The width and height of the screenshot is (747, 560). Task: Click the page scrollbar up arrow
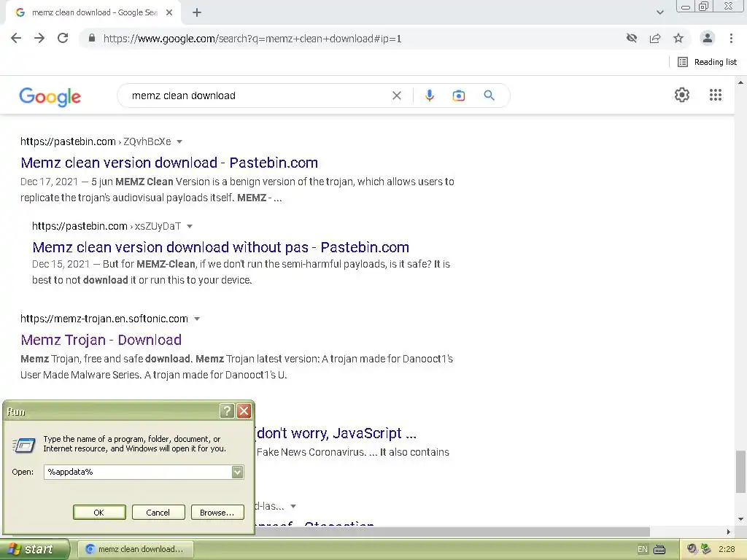click(x=740, y=82)
